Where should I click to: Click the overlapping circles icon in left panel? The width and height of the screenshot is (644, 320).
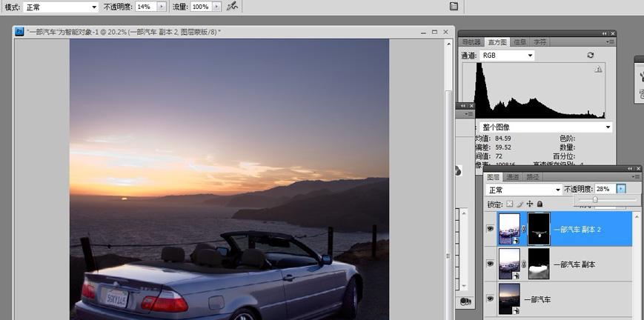465,301
